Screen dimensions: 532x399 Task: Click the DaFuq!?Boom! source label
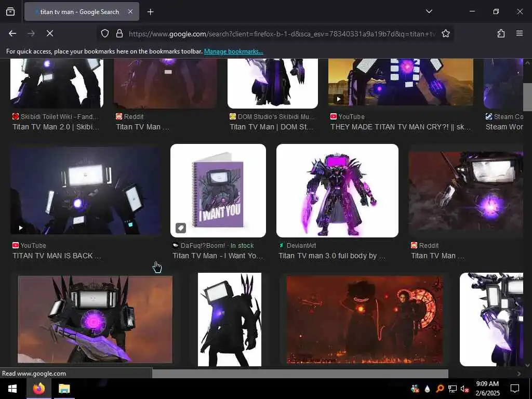point(203,246)
